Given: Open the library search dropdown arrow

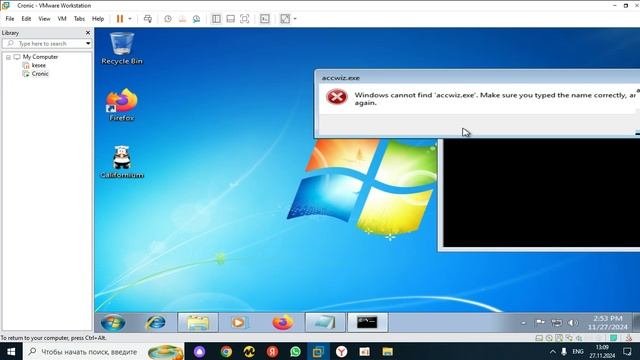Looking at the screenshot, I should [x=88, y=43].
